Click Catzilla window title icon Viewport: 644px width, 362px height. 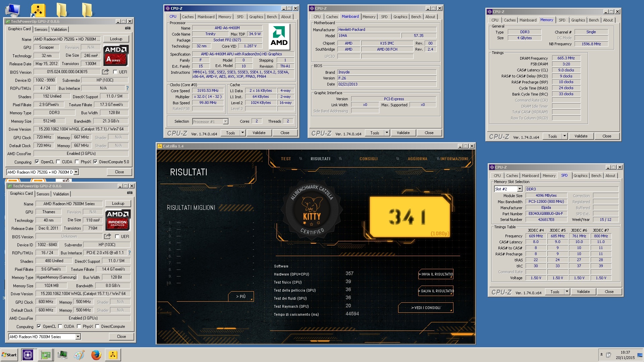160,146
